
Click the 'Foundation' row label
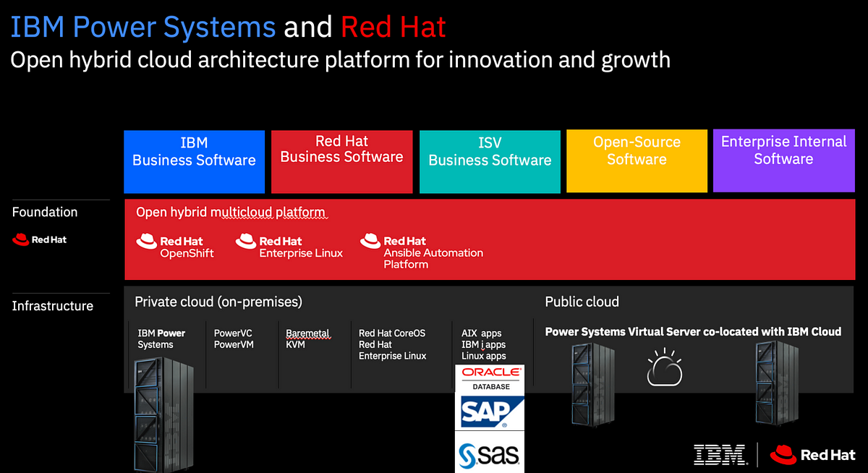point(45,212)
